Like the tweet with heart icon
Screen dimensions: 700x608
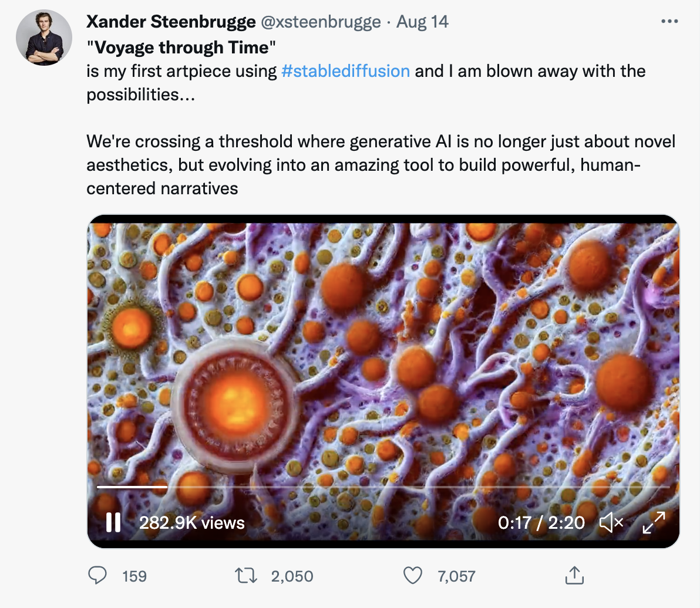[413, 576]
